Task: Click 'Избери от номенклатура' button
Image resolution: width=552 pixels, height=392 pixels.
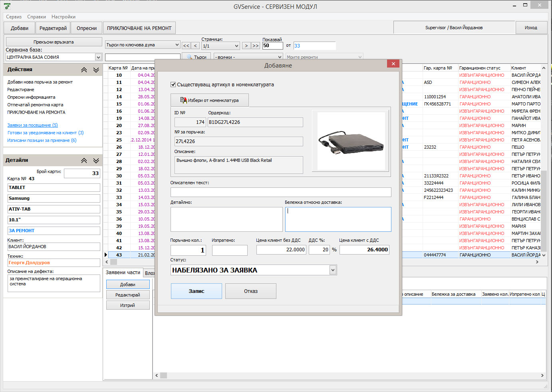Action: click(x=210, y=100)
